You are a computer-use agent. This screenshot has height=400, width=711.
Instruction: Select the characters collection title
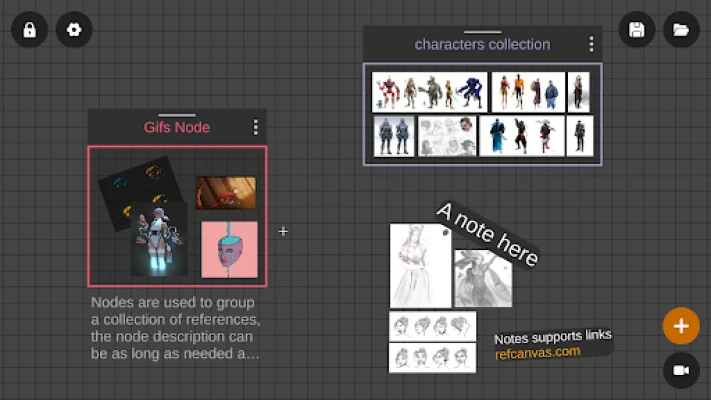(482, 44)
